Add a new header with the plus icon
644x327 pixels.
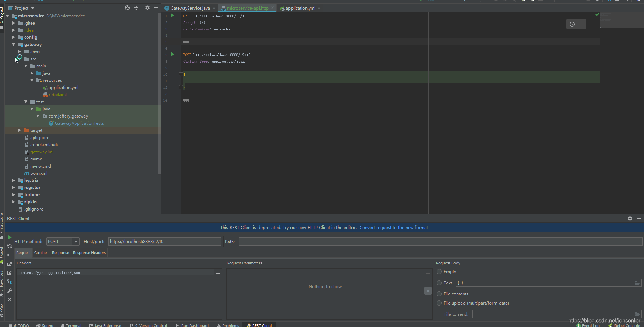(x=218, y=273)
